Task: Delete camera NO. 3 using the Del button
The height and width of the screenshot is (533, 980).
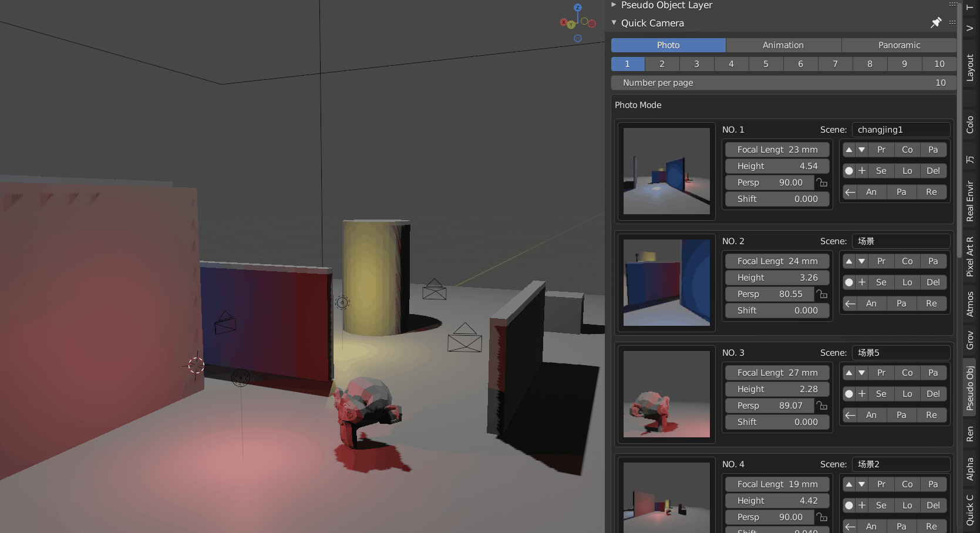Action: pos(933,394)
